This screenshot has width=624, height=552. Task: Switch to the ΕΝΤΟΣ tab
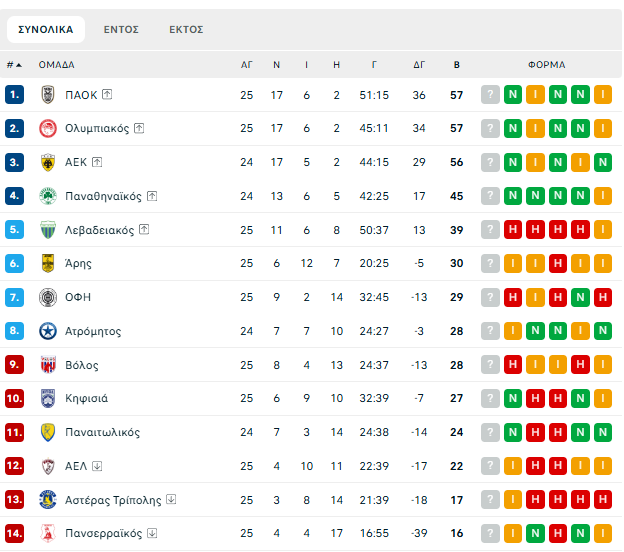click(121, 30)
